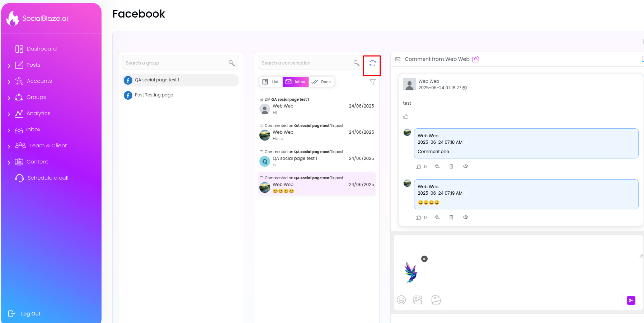Expand the Content chevron arrow
This screenshot has width=644, height=323.
pyautogui.click(x=9, y=162)
